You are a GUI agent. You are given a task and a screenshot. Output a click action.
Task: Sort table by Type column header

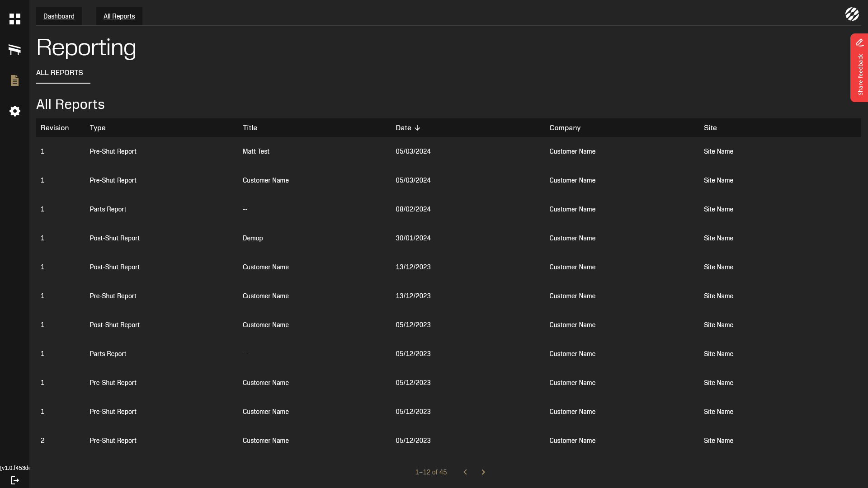point(98,128)
